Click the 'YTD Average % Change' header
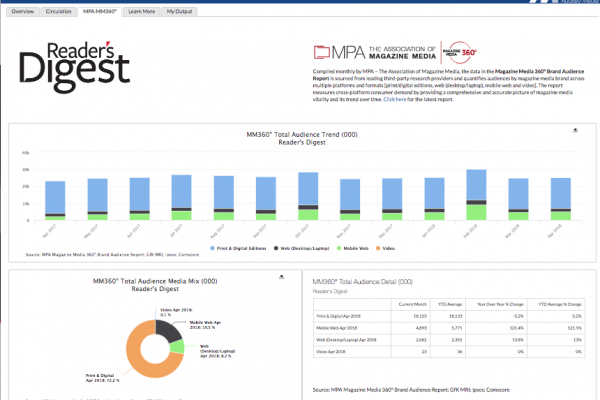 560,304
